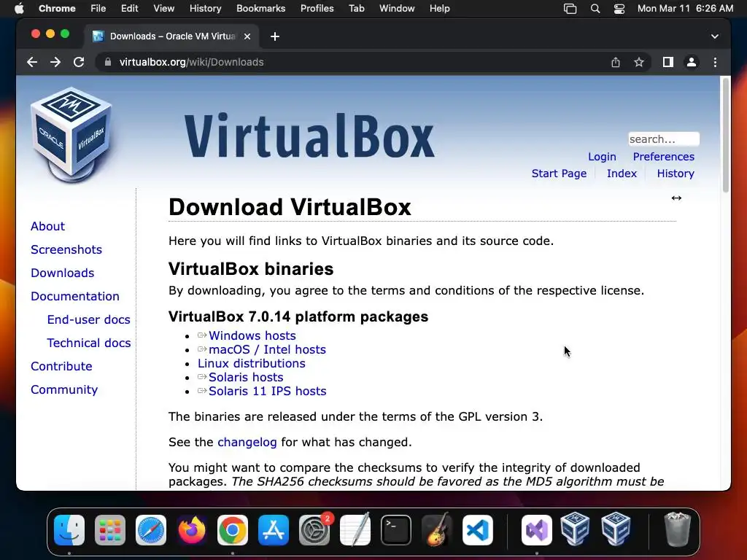Open the Index link
The height and width of the screenshot is (560, 747).
point(622,174)
